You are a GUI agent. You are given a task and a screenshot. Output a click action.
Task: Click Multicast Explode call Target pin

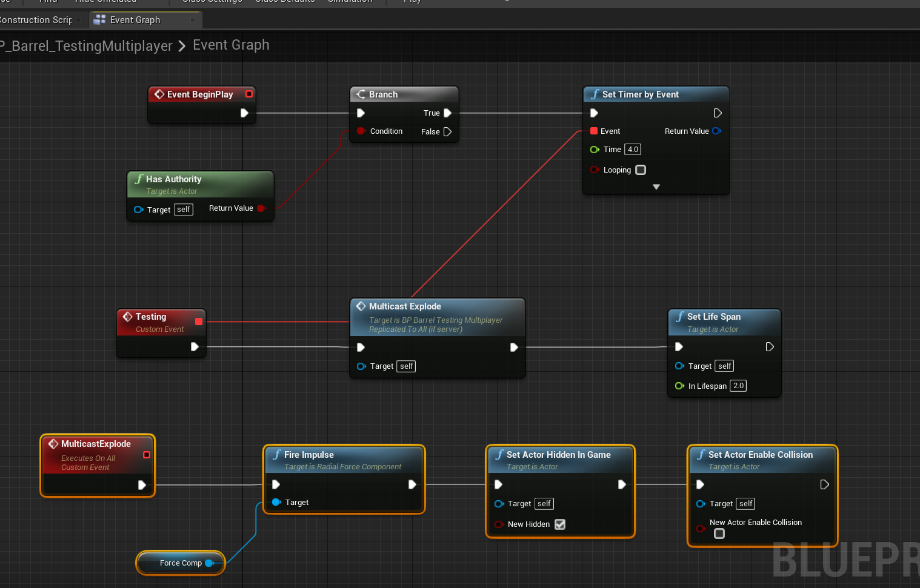coord(361,366)
